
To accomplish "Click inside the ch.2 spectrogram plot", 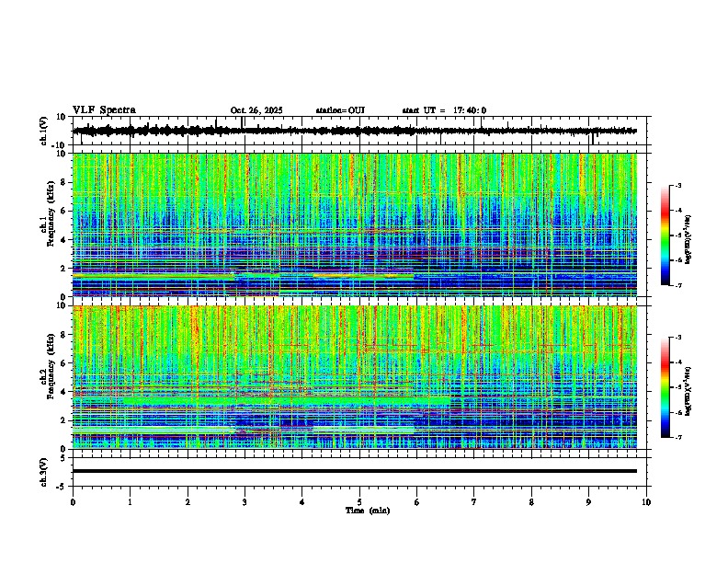I will (x=354, y=377).
